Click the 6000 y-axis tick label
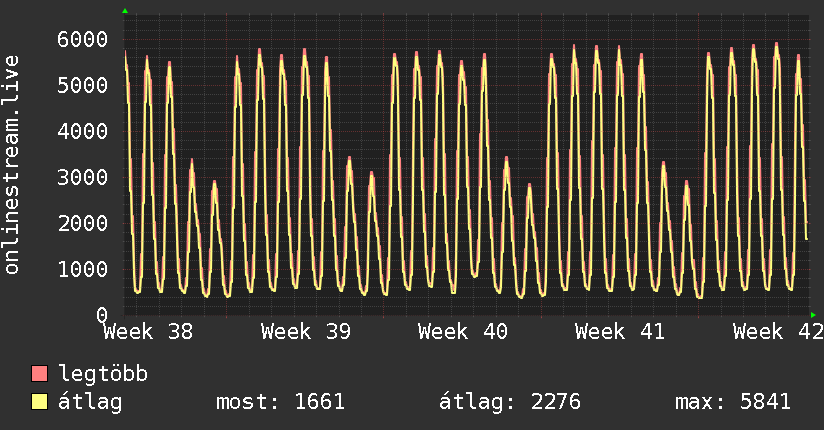The height and width of the screenshot is (430, 824). tap(83, 39)
